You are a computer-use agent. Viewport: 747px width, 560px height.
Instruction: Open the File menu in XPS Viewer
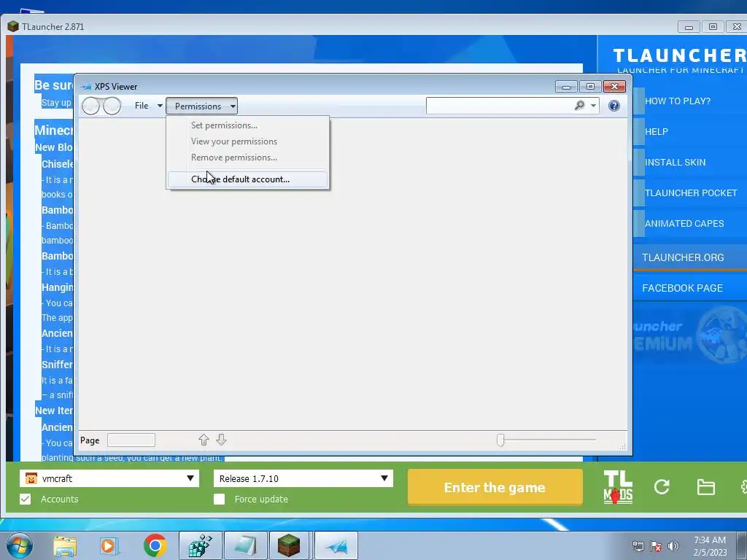(148, 106)
